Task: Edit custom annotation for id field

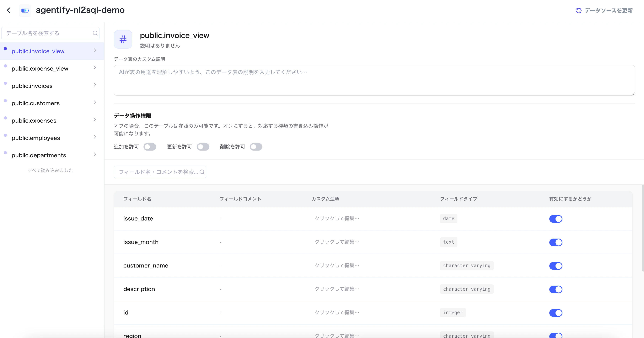Action: click(337, 312)
